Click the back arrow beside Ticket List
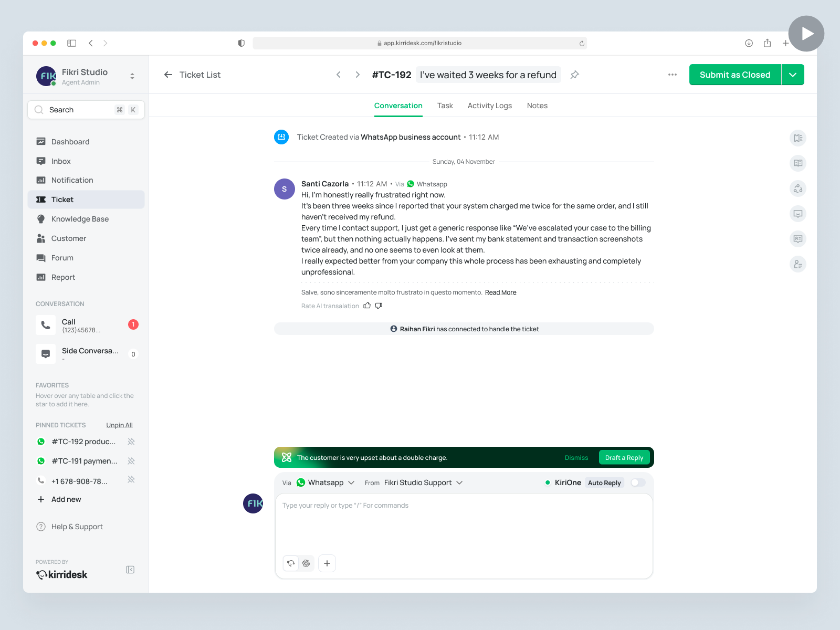The image size is (840, 630). pos(169,75)
